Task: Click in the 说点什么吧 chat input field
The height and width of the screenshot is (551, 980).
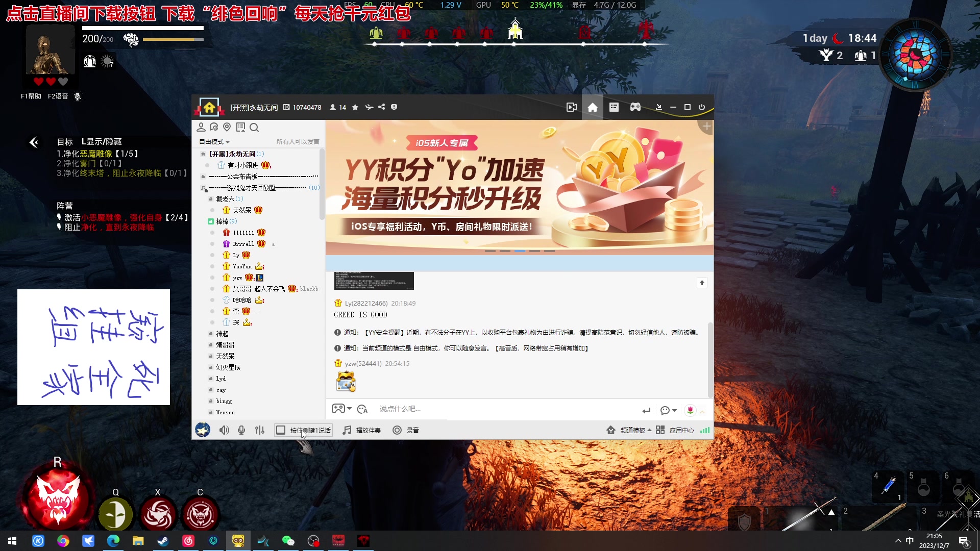Action: [x=505, y=409]
